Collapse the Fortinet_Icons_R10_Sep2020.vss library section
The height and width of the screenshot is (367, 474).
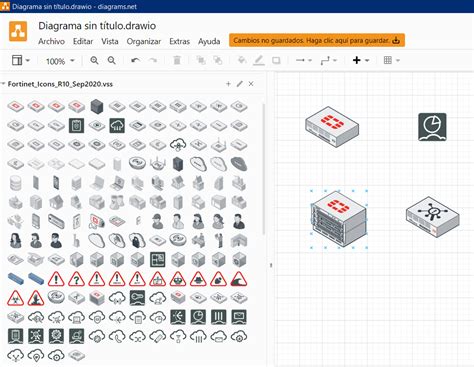point(4,84)
